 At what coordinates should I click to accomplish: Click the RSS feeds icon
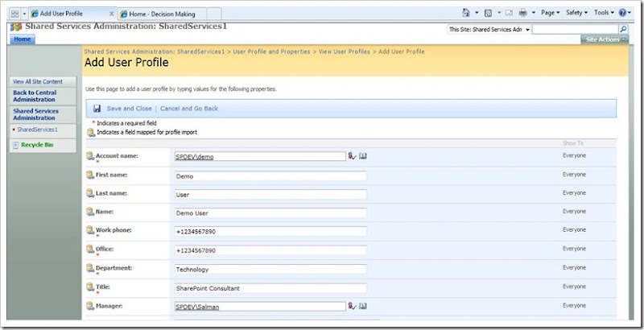click(488, 13)
